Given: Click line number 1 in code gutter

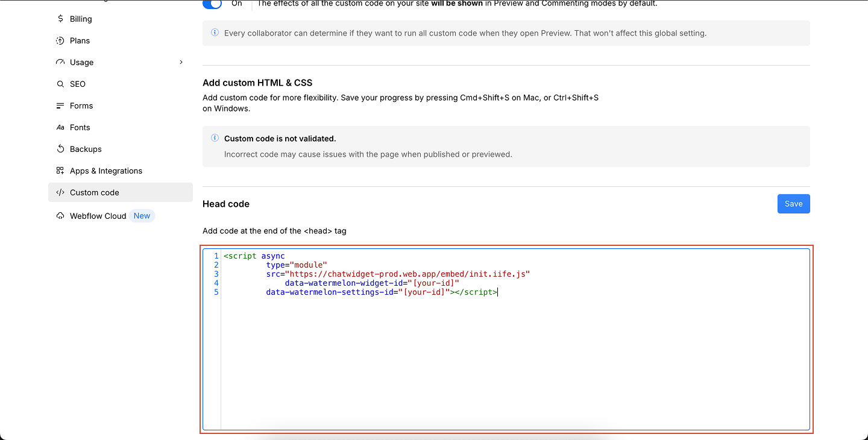Looking at the screenshot, I should [x=216, y=256].
